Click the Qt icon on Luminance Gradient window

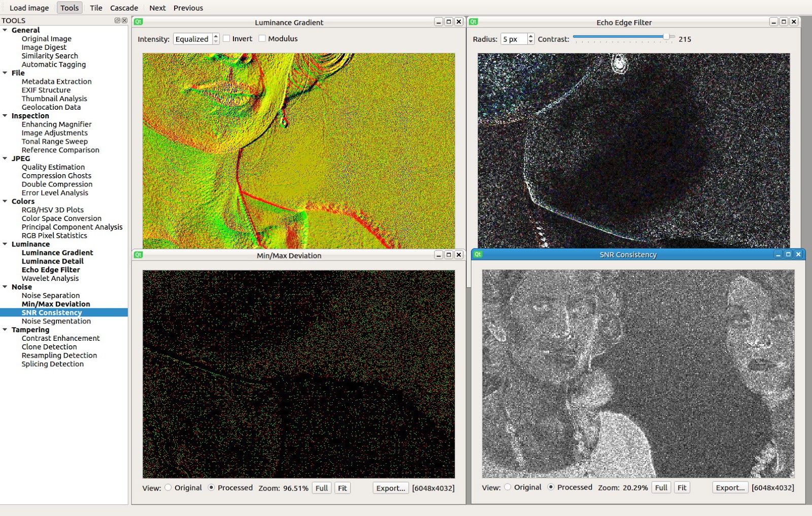pos(138,22)
